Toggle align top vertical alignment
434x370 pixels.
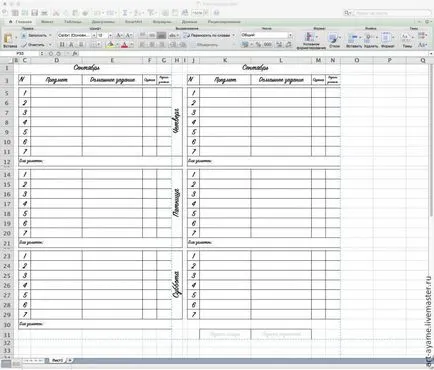[142, 35]
